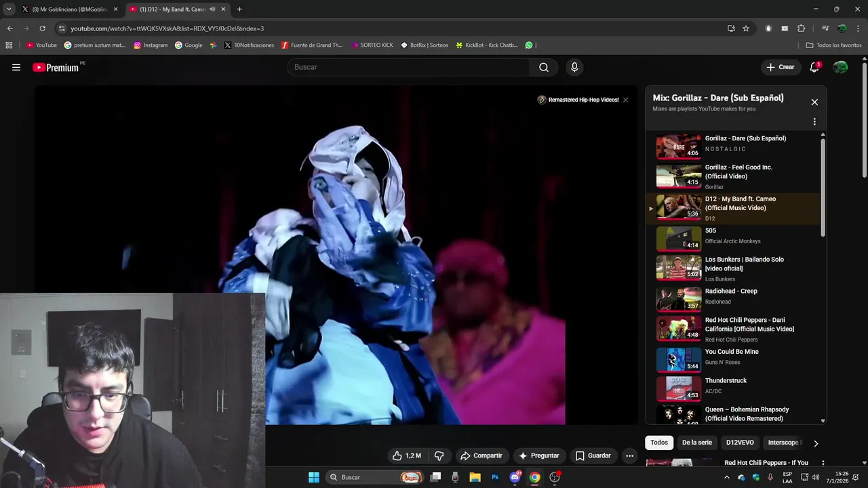Mute the audio indicator on D12 tab

click(x=212, y=9)
